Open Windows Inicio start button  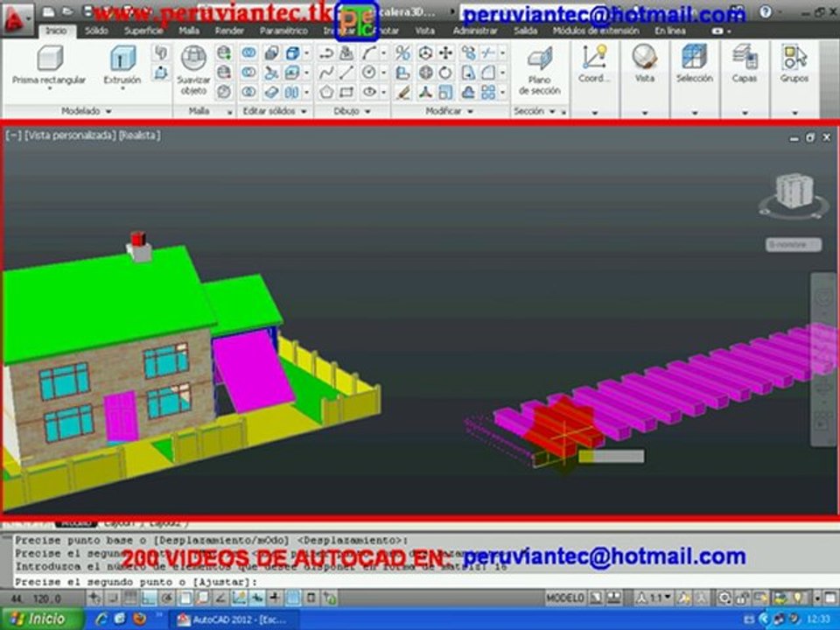click(x=41, y=619)
